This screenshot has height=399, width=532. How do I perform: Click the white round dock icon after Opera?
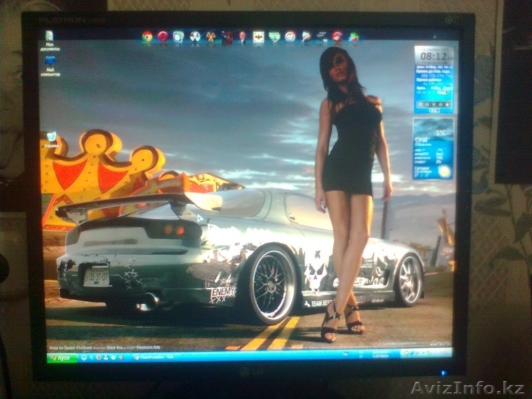pyautogui.click(x=179, y=37)
